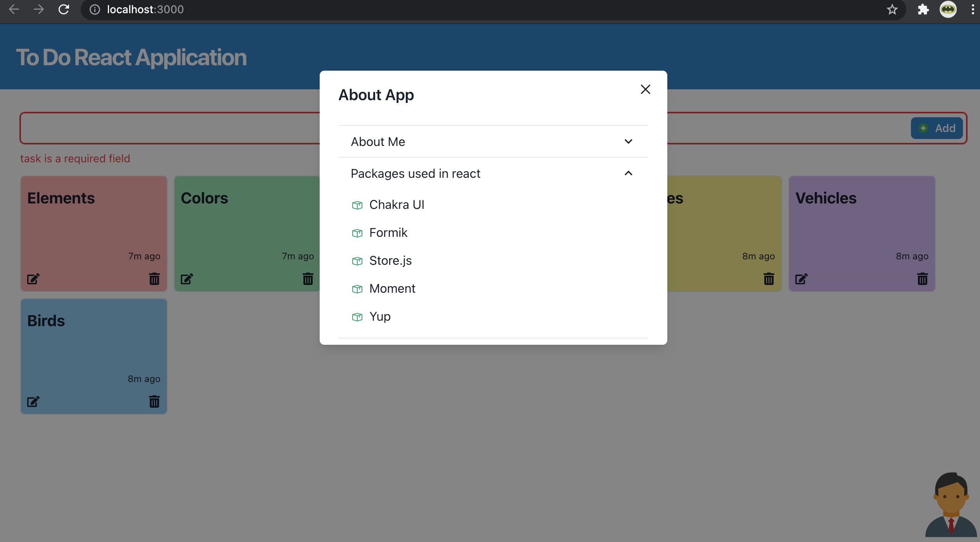Edit the Birds task card
The height and width of the screenshot is (542, 980).
[33, 401]
